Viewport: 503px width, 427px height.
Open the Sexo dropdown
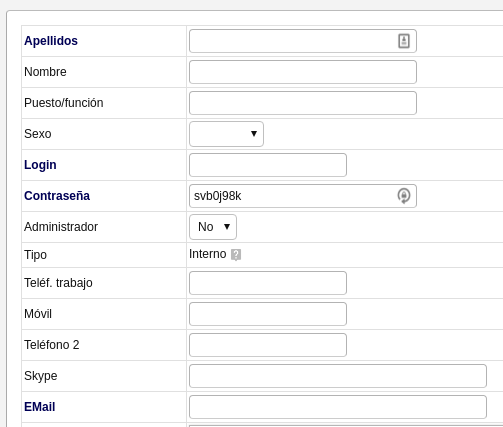coord(226,134)
